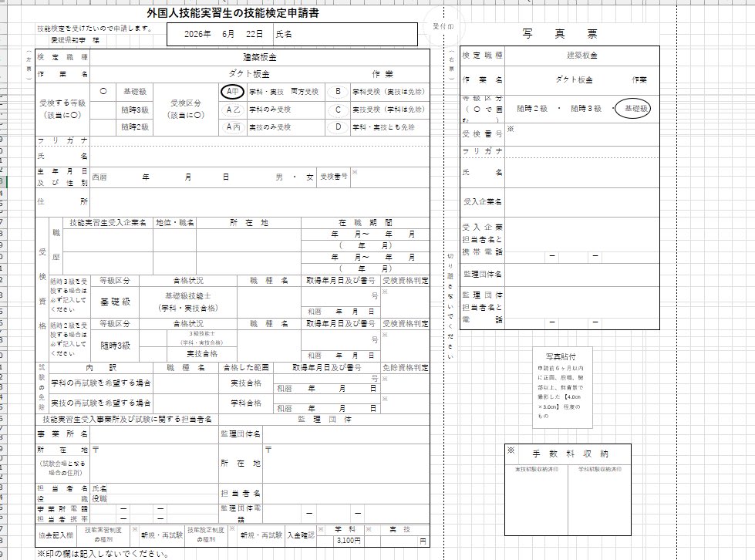Click the 受付印 stamp circle
755x560 pixels.
[443, 26]
